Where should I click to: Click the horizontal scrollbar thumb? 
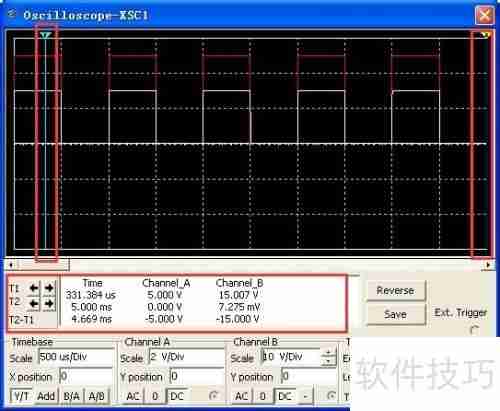pos(43,265)
